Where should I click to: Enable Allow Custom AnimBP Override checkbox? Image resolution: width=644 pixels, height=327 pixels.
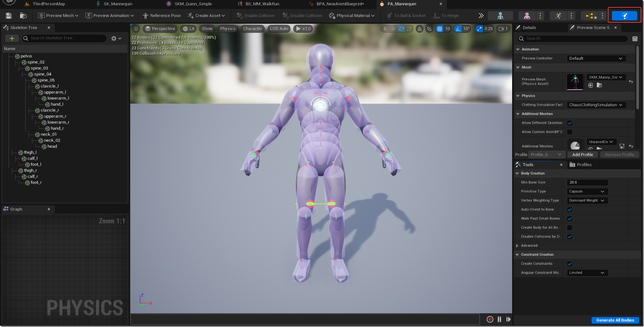coord(570,132)
